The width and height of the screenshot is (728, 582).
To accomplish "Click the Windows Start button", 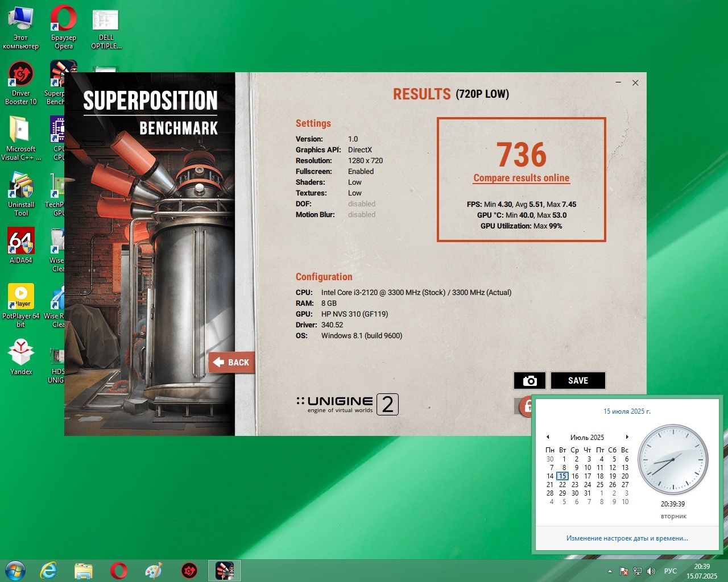I will click(15, 570).
